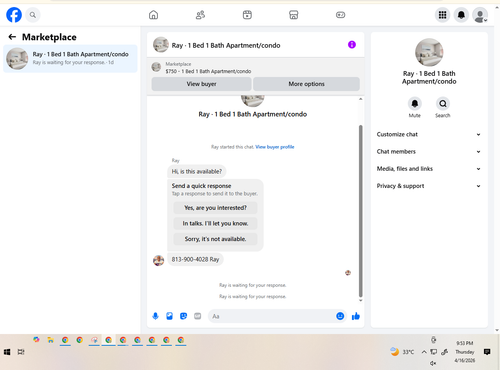Image resolution: width=500 pixels, height=370 pixels.
Task: Open the GIF picker icon
Action: 198,316
